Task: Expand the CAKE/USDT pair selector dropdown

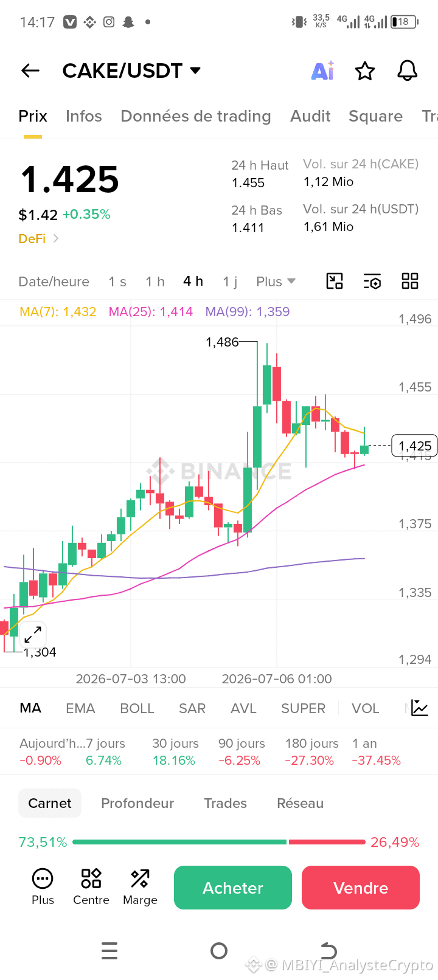Action: pos(195,71)
